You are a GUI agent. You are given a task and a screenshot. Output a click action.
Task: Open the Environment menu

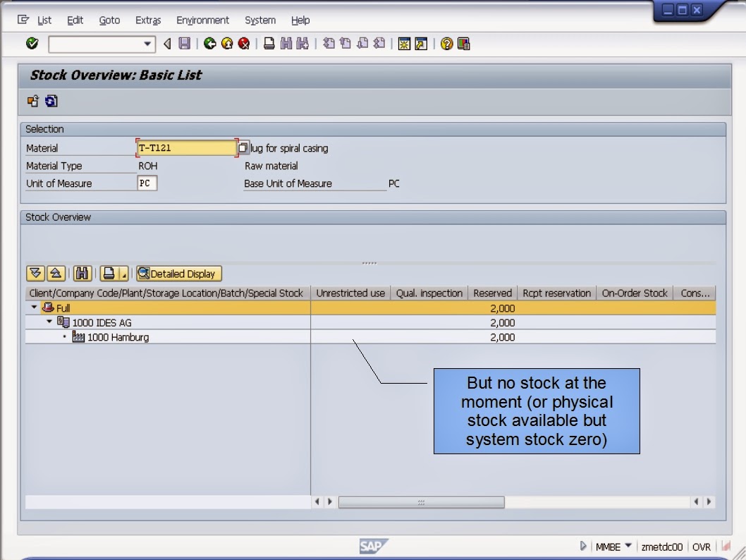202,20
